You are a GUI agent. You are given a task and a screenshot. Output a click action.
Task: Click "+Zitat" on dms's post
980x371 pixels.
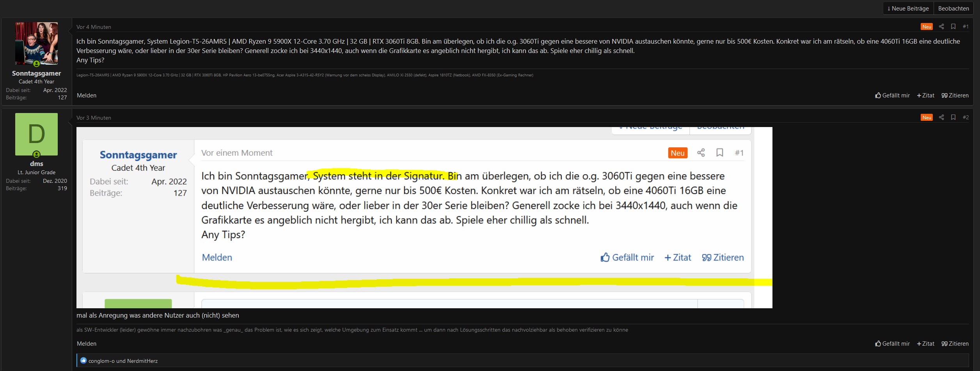tap(925, 343)
